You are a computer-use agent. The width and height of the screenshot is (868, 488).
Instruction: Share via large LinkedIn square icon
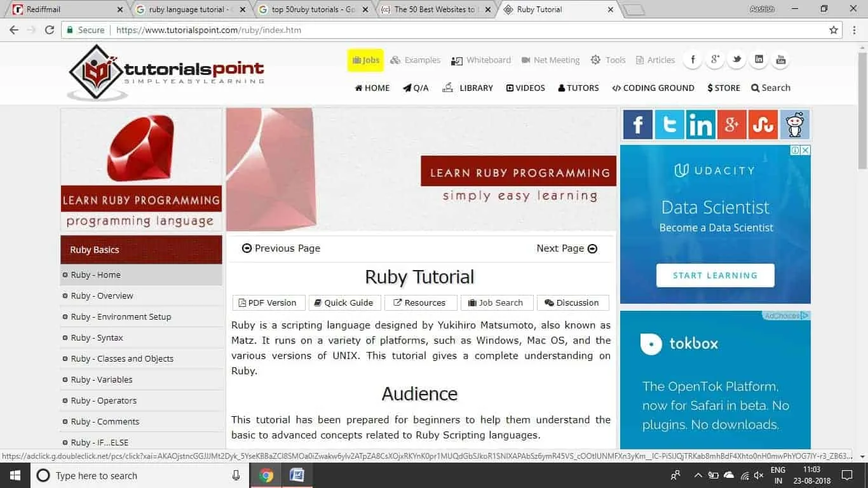click(x=700, y=125)
